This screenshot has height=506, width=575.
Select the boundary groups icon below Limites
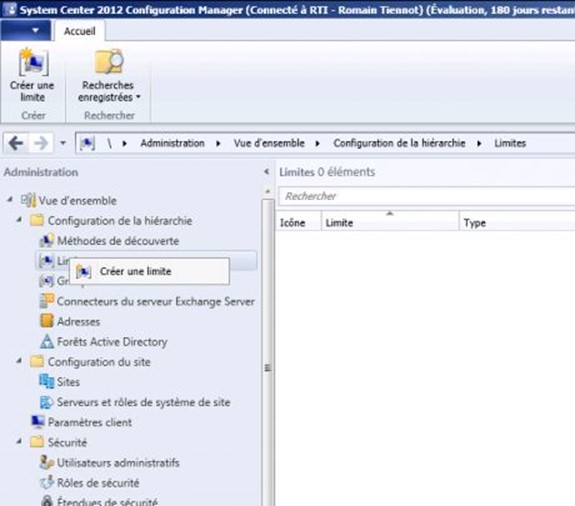[x=47, y=281]
